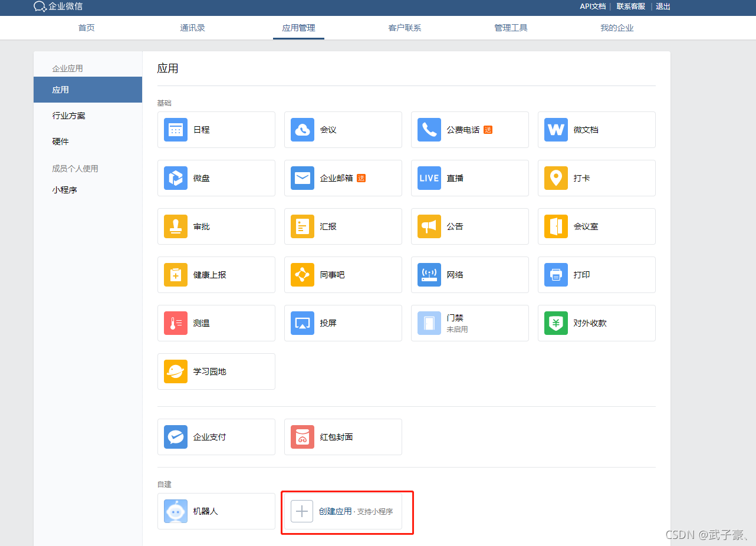This screenshot has width=756, height=546.
Task: Open the 健康上报 app label
Action: pyautogui.click(x=210, y=275)
